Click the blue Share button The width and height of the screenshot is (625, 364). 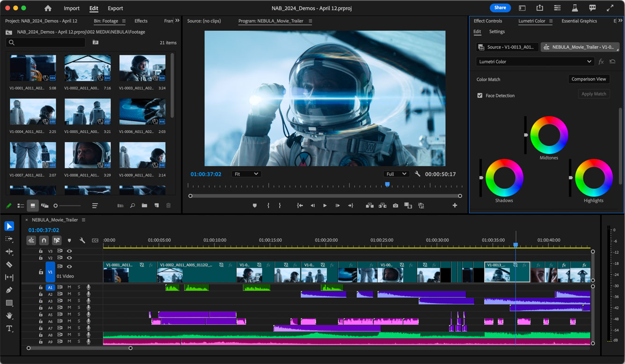click(x=500, y=8)
